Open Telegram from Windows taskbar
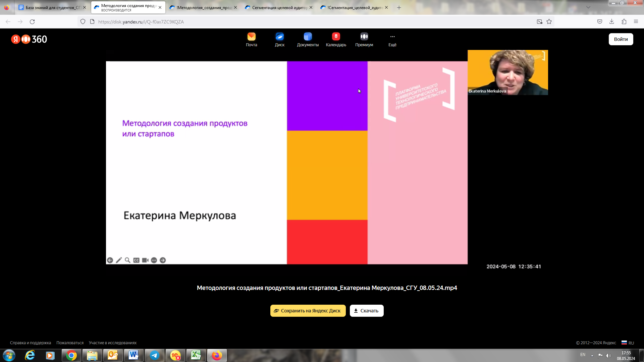Viewport: 644px width, 362px height. tap(155, 355)
